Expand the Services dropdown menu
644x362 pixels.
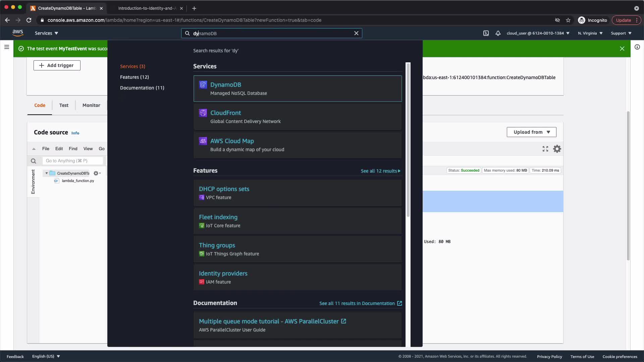[x=47, y=33]
